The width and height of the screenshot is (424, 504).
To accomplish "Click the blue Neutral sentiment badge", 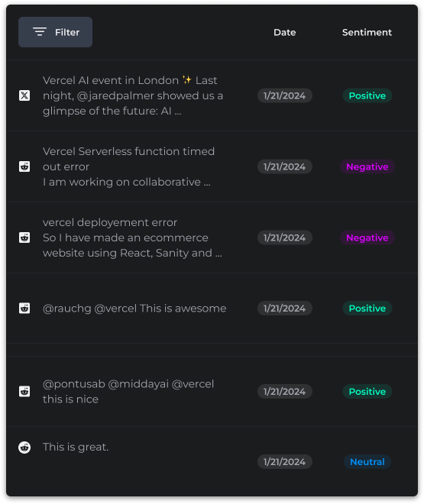I will [x=367, y=462].
